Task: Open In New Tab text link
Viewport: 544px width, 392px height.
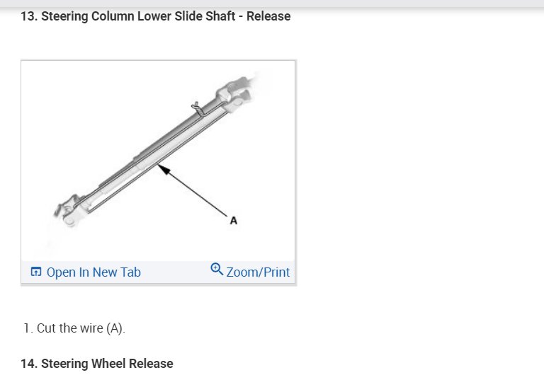Action: (93, 272)
